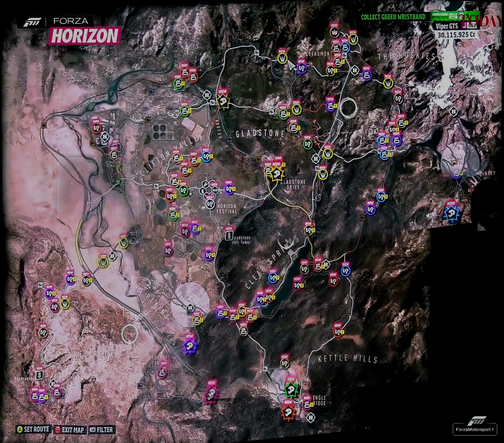Open the Filter button

[101, 430]
